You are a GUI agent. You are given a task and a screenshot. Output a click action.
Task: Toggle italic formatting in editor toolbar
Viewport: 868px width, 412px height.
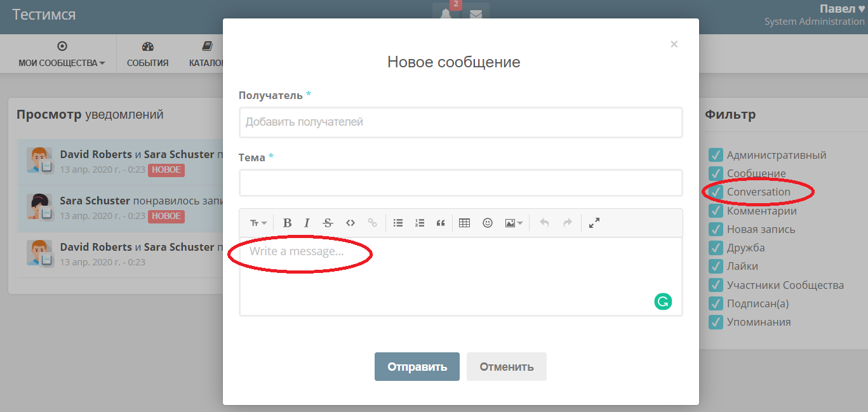tap(307, 223)
